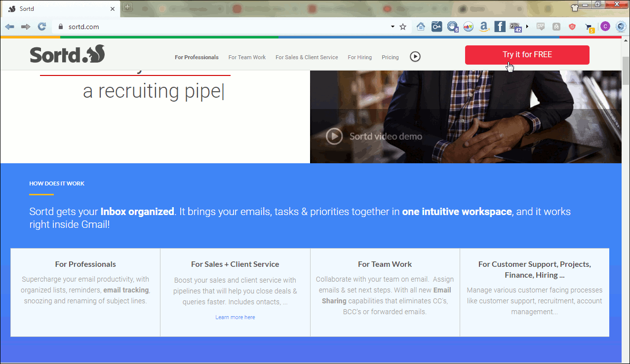Click the Try it for FREE button
The height and width of the screenshot is (364, 630).
pos(527,55)
